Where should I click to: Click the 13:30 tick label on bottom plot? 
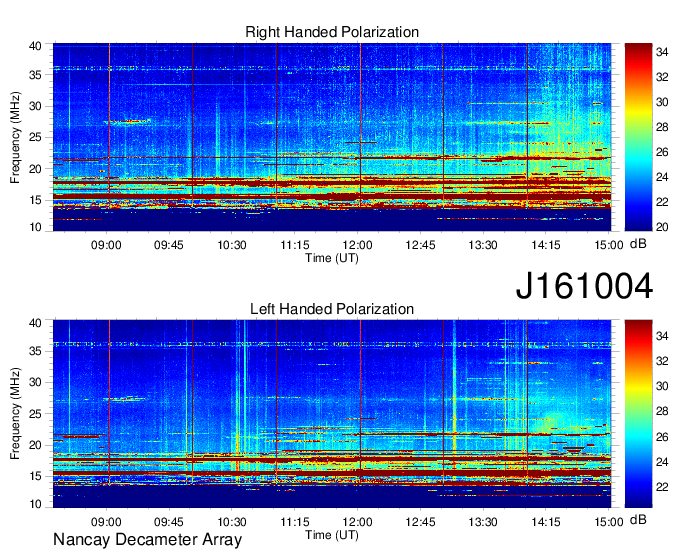coord(483,522)
